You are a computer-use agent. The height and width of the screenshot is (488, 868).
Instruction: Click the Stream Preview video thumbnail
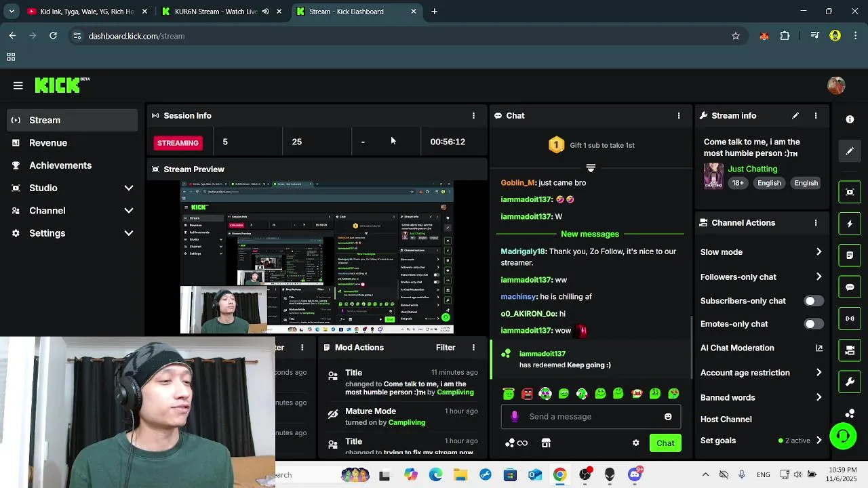tap(317, 257)
